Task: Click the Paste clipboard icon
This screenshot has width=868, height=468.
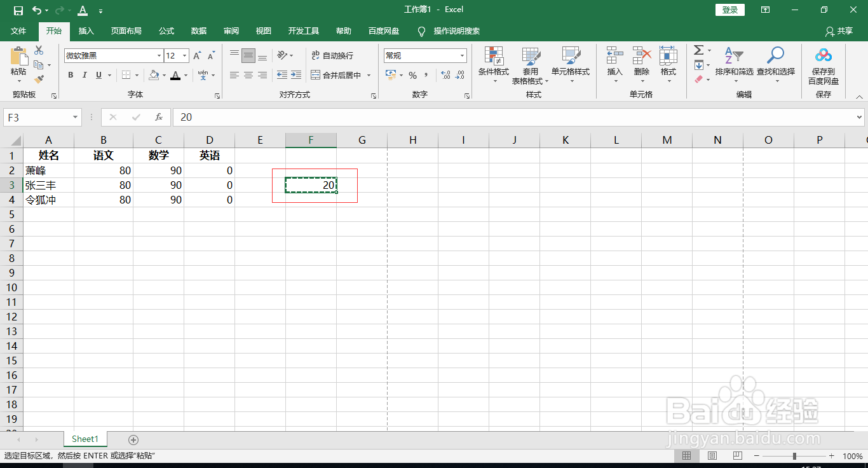Action: [18, 57]
